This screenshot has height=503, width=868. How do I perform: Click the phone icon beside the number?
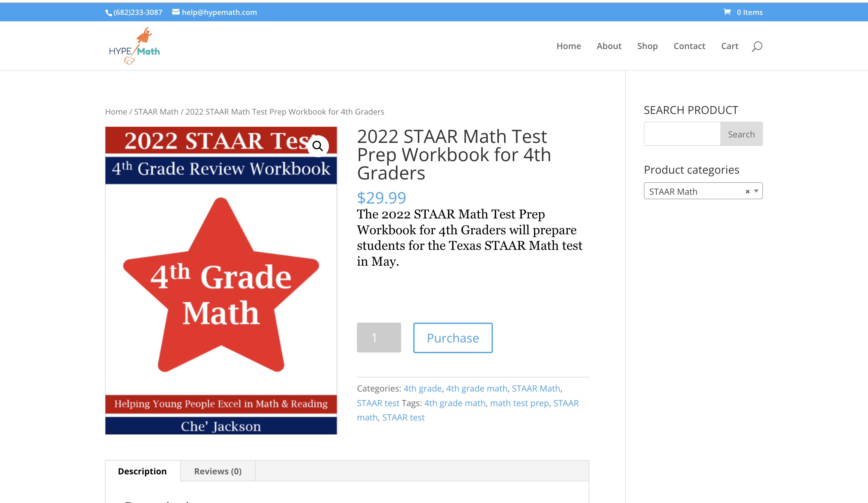point(108,13)
